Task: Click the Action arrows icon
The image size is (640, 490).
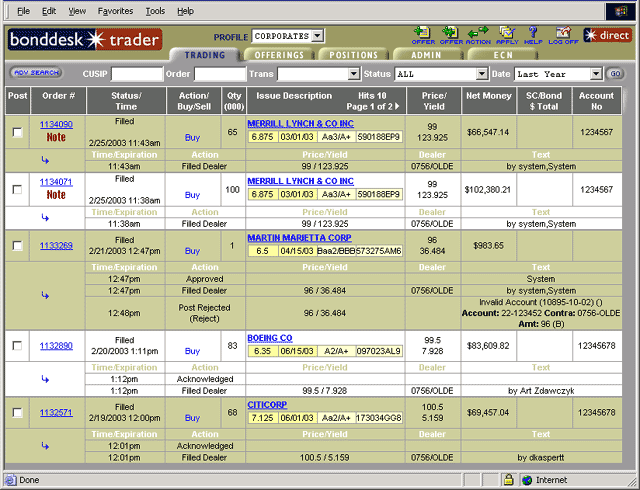Action: coord(478,35)
